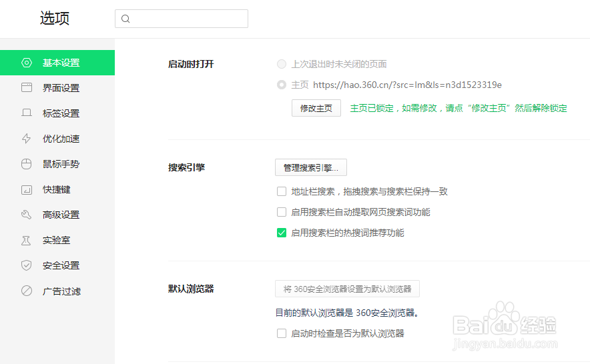
Task: Click the 修改主页 button
Action: [x=316, y=108]
